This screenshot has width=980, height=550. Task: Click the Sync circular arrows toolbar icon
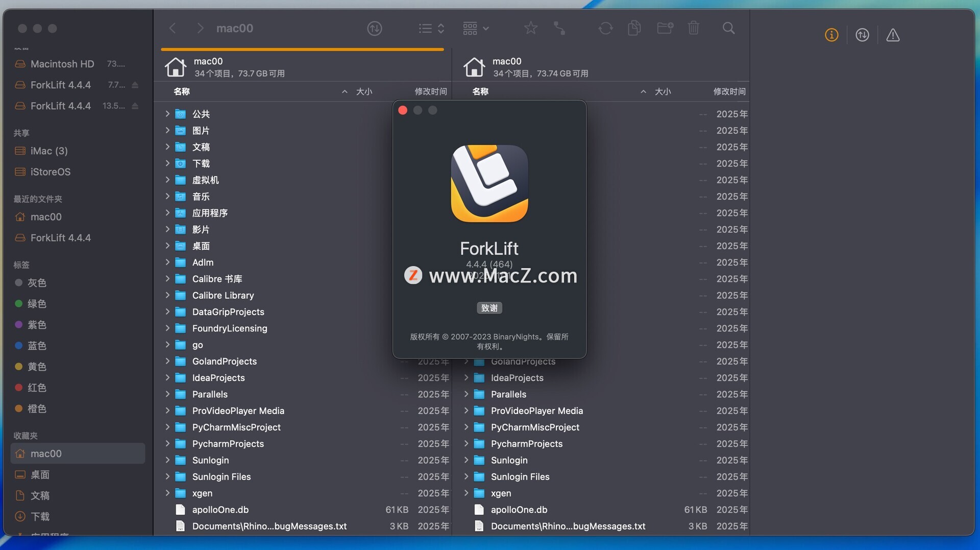click(x=605, y=28)
